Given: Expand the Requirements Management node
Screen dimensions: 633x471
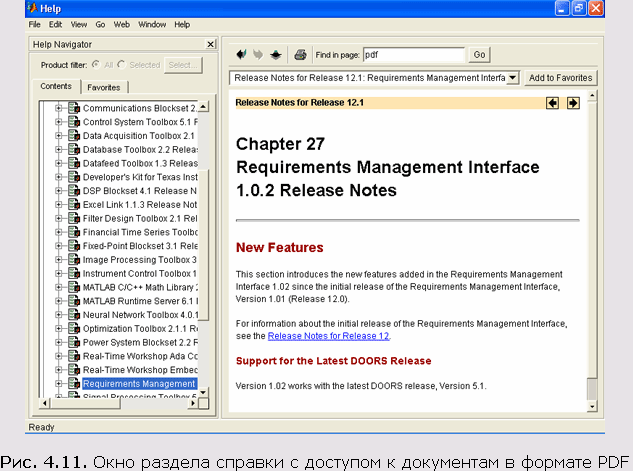Looking at the screenshot, I should pyautogui.click(x=59, y=383).
